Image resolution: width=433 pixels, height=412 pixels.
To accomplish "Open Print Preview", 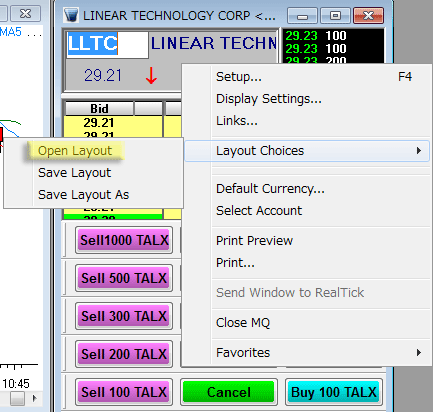I will click(x=307, y=241).
